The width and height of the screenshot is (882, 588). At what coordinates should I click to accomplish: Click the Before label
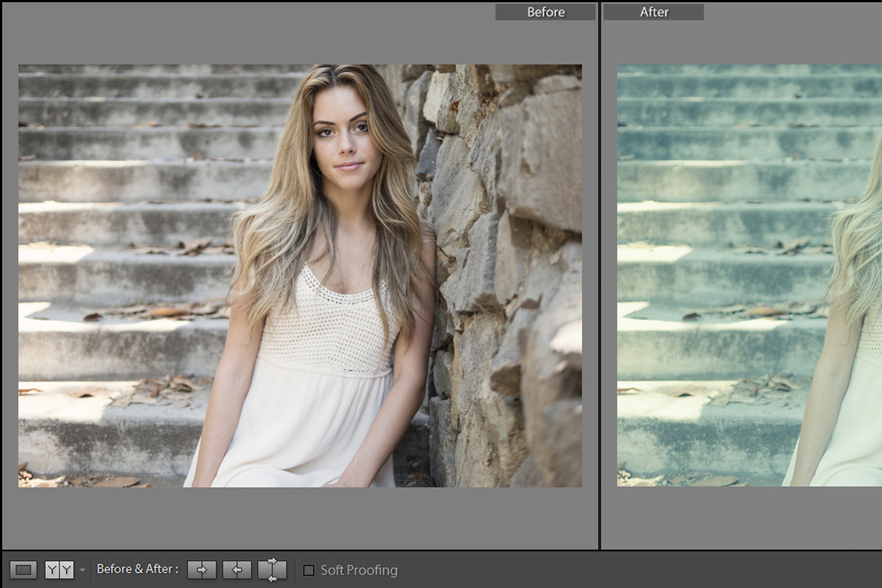(x=545, y=12)
